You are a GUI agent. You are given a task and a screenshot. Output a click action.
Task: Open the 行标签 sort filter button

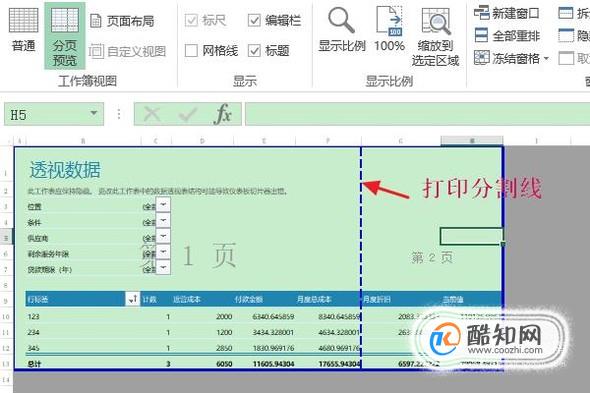click(132, 299)
